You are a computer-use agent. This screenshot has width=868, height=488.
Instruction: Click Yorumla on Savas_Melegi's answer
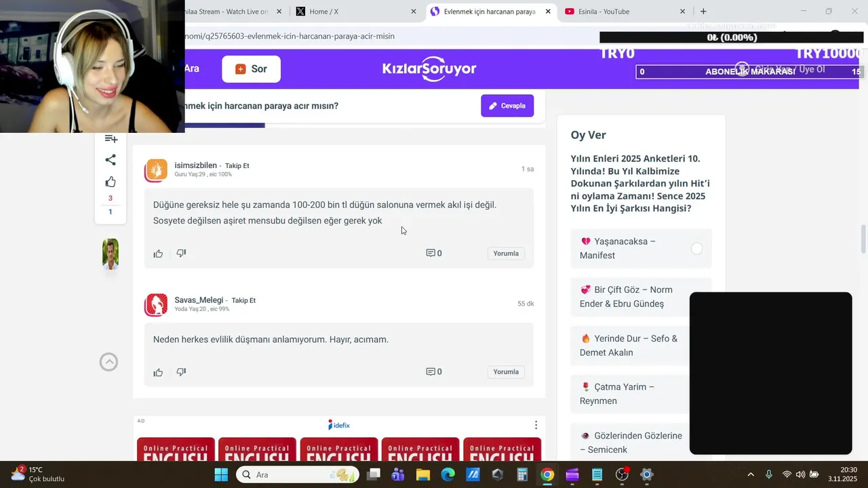[x=506, y=372]
